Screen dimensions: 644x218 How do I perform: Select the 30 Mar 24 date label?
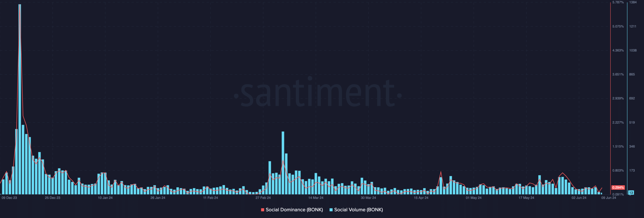pos(368,198)
